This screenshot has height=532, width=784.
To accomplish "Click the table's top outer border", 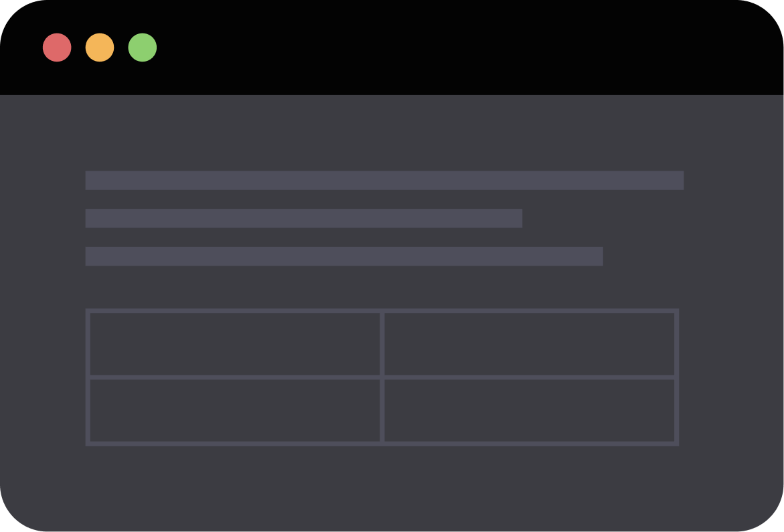I will coord(234,311).
